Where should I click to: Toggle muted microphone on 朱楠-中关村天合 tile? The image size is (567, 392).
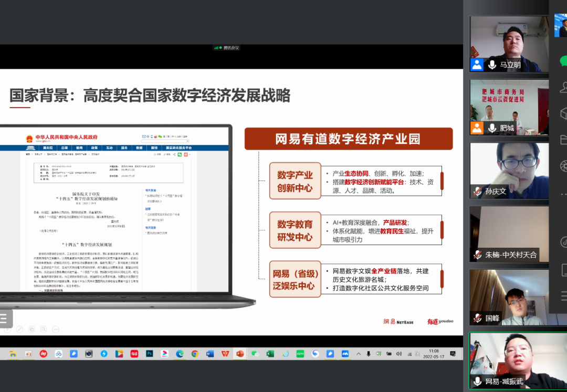coord(478,255)
